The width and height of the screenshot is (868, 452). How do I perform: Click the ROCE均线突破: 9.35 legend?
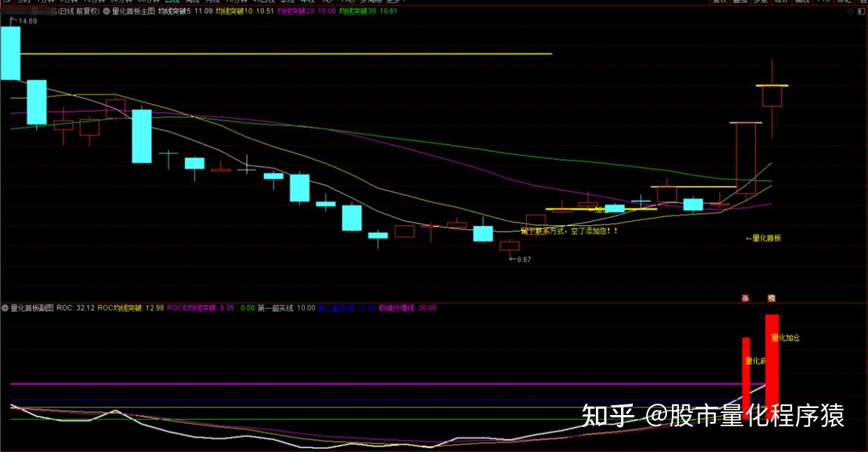pos(201,308)
